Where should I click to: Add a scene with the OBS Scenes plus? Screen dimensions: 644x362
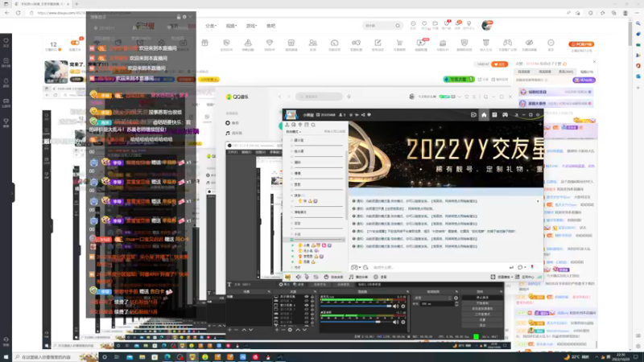[229, 330]
